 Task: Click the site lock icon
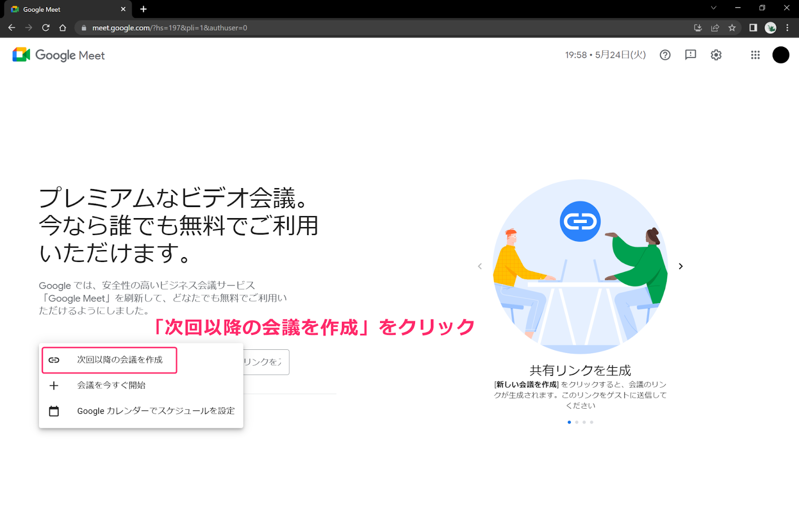[x=84, y=28]
